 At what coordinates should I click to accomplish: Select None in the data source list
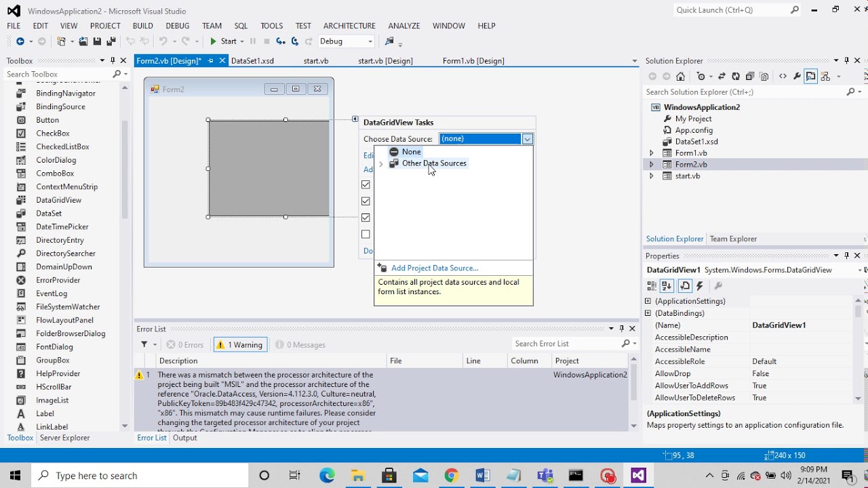click(411, 152)
